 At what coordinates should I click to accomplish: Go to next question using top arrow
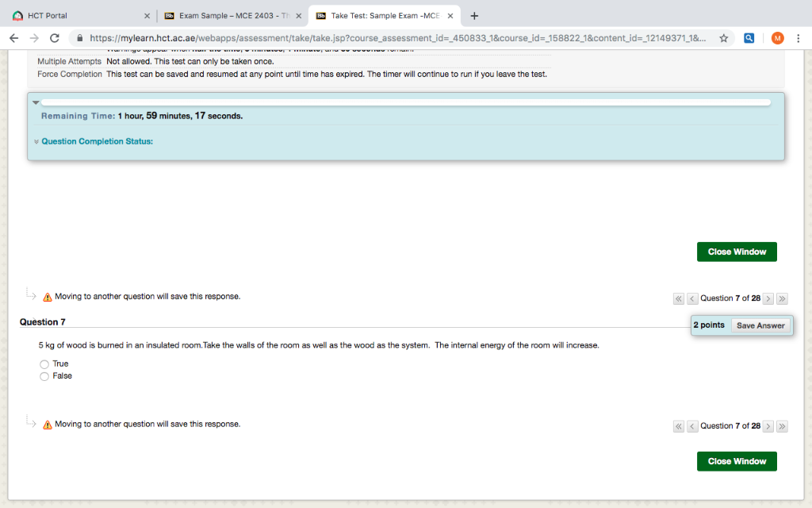click(768, 298)
